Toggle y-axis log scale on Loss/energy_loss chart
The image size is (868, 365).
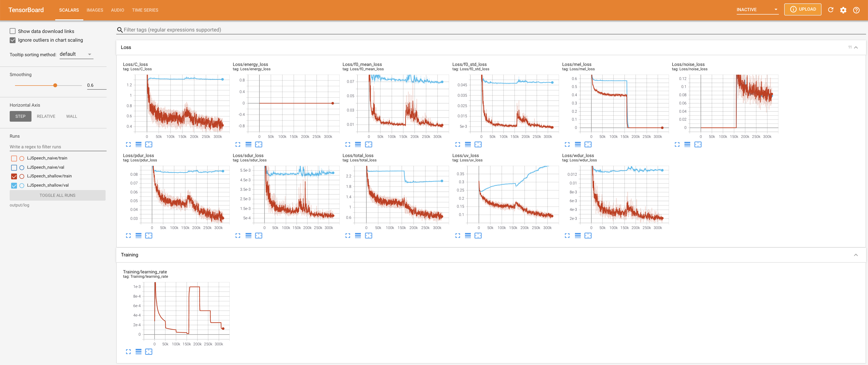pyautogui.click(x=248, y=144)
